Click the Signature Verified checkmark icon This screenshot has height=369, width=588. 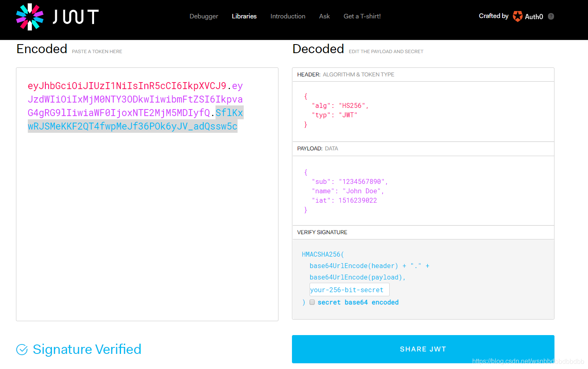click(22, 350)
